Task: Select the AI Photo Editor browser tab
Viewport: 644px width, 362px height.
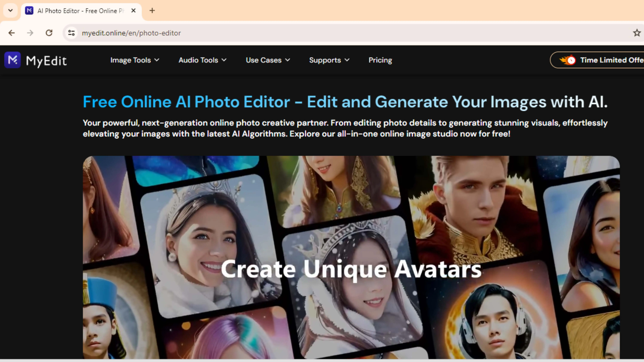Action: click(81, 11)
